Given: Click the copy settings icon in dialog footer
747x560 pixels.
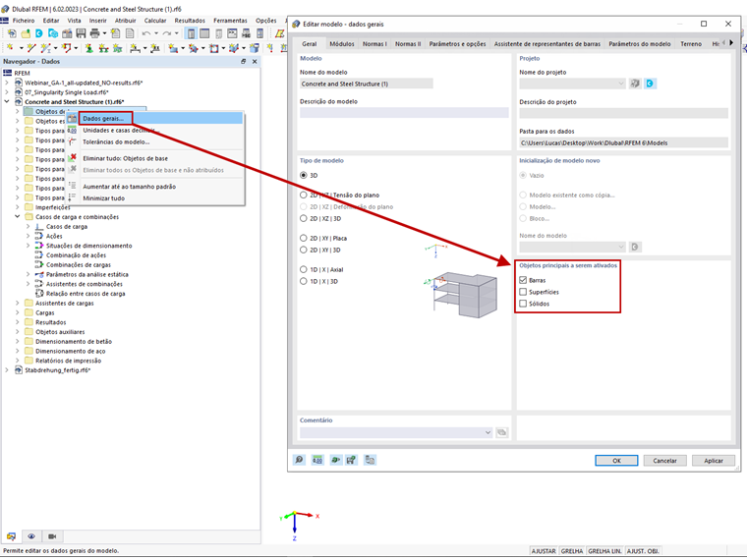Looking at the screenshot, I should point(370,460).
